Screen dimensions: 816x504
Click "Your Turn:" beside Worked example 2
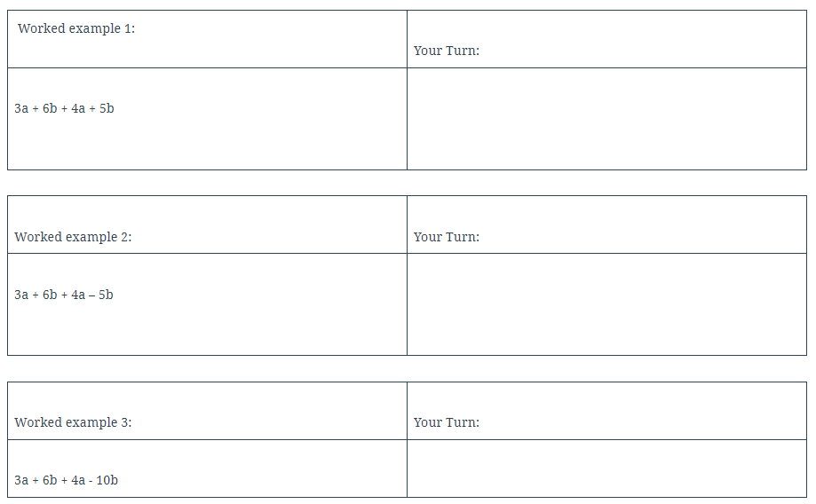tap(446, 237)
